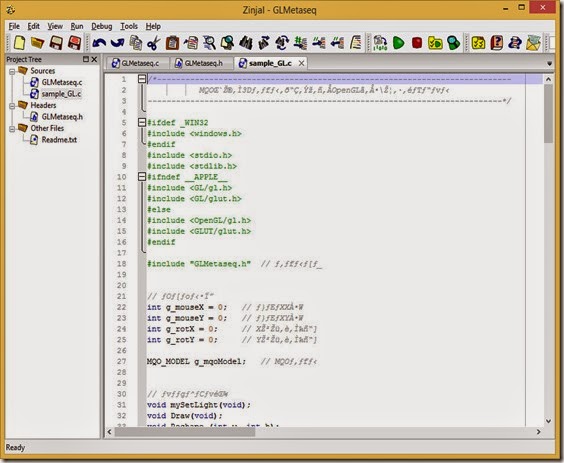Image resolution: width=564 pixels, height=463 pixels.
Task: Fold the #ifdef block at line 5
Action: point(142,123)
